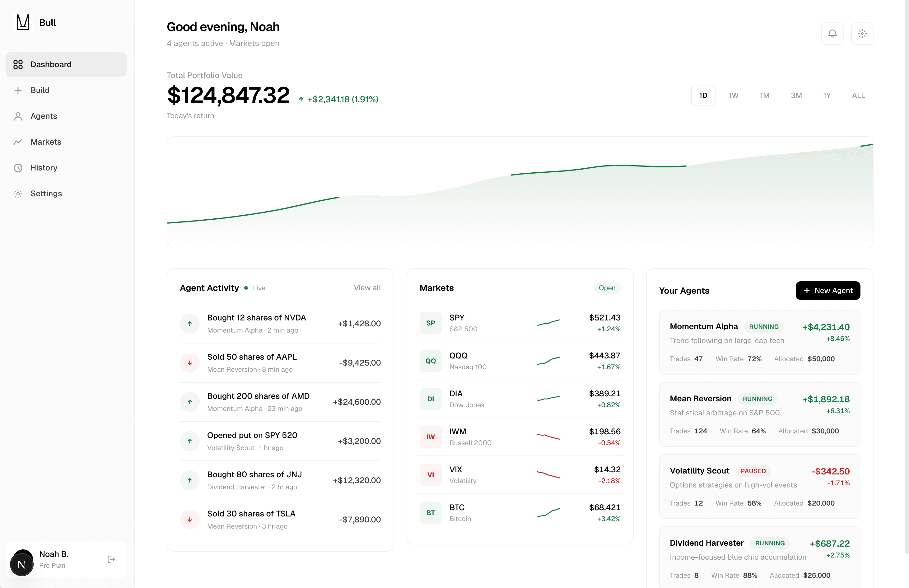Open View all agent activity
Screen dimensions: 909x588
tap(367, 287)
